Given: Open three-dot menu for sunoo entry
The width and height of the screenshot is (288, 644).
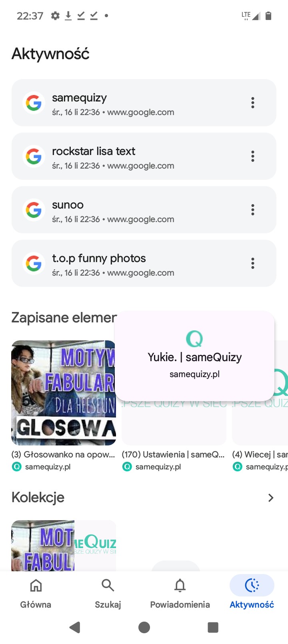Looking at the screenshot, I should (x=252, y=210).
